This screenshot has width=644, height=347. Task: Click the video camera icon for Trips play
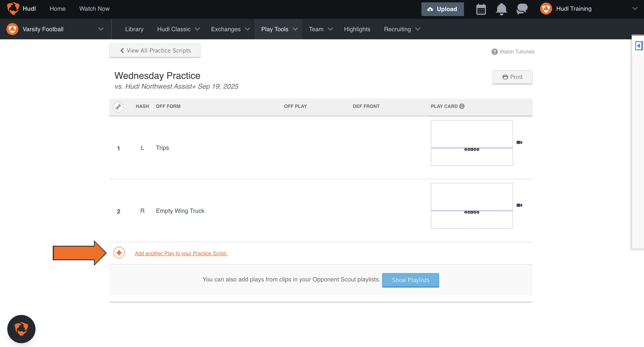point(519,142)
